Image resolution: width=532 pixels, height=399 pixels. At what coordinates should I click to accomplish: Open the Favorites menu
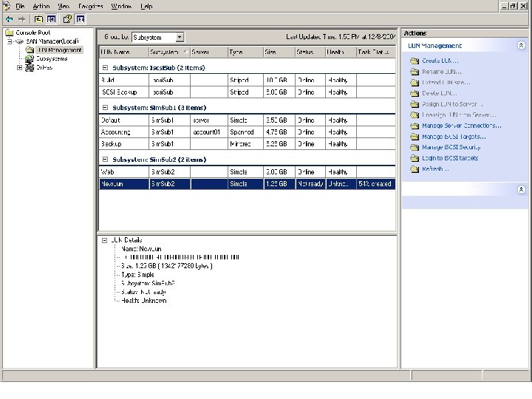90,6
